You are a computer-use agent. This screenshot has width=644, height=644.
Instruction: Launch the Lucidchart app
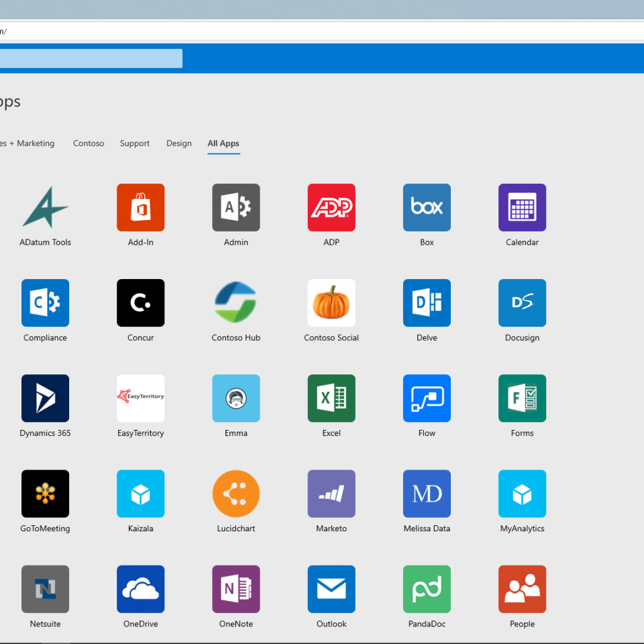(x=236, y=494)
